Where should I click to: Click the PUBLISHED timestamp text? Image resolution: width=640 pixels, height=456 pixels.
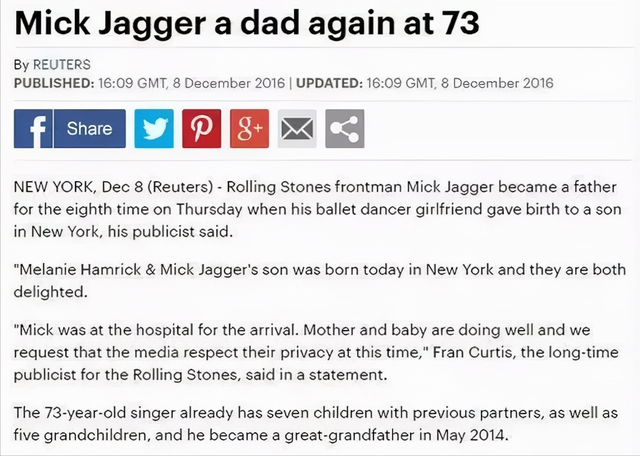click(149, 83)
